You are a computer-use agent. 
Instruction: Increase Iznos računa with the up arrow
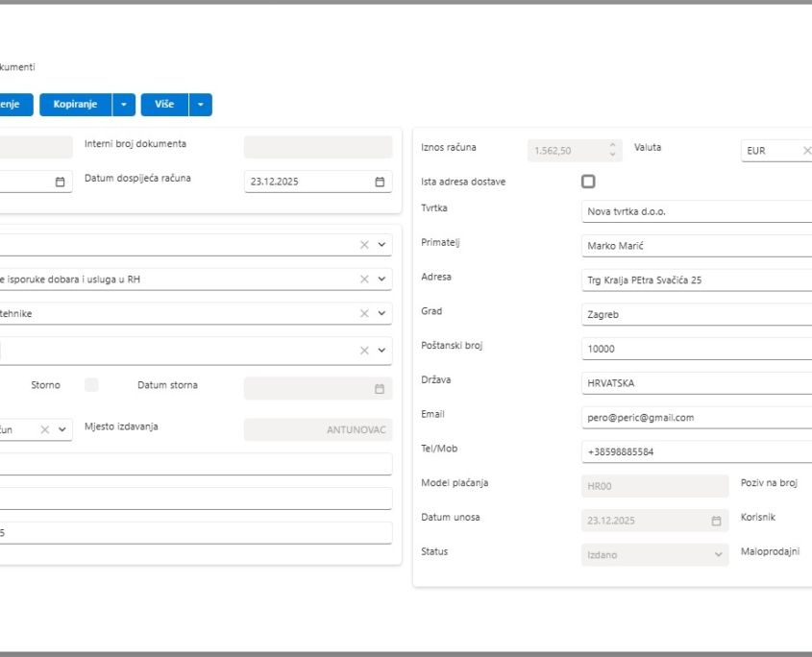pyautogui.click(x=613, y=146)
